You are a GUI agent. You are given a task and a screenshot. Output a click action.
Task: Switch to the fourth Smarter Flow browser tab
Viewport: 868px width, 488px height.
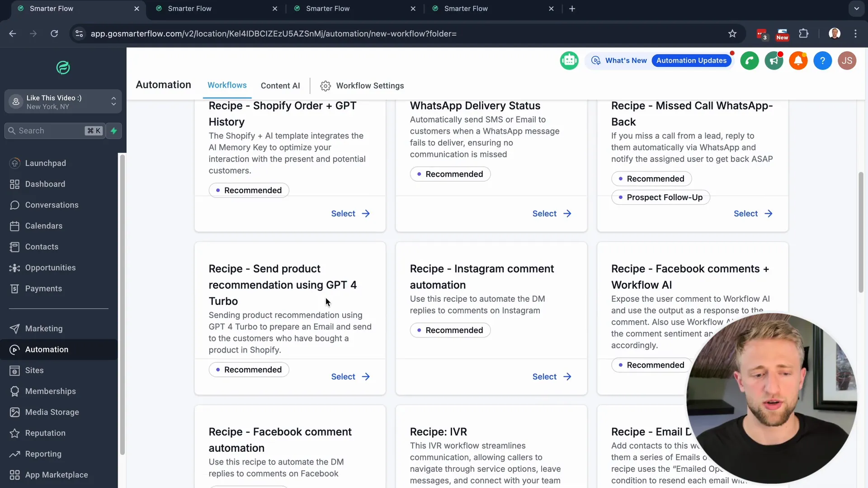[x=493, y=9]
